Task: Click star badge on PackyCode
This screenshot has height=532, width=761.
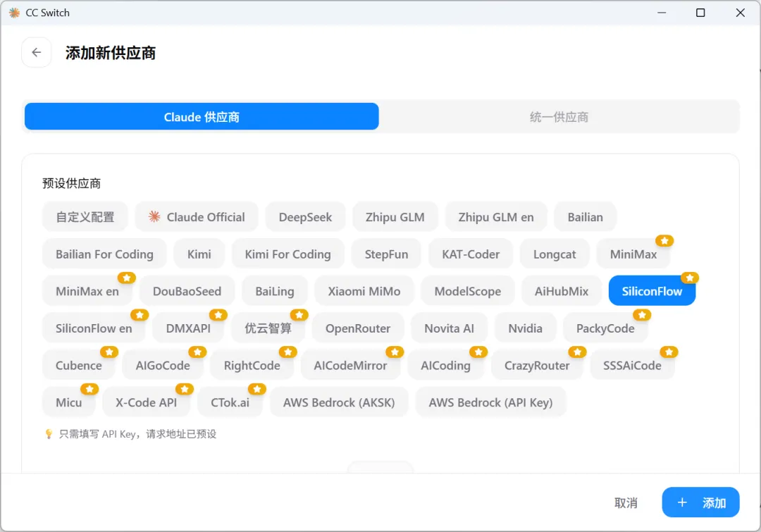Action: point(642,315)
